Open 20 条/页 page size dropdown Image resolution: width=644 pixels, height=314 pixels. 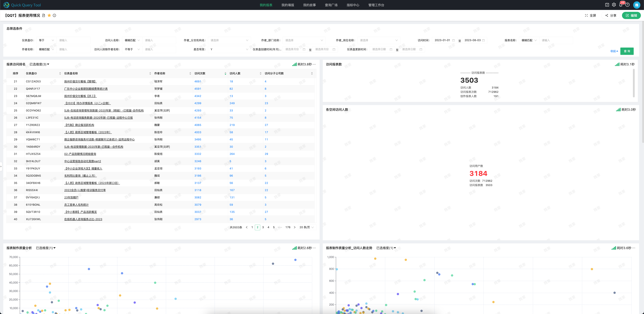click(307, 227)
